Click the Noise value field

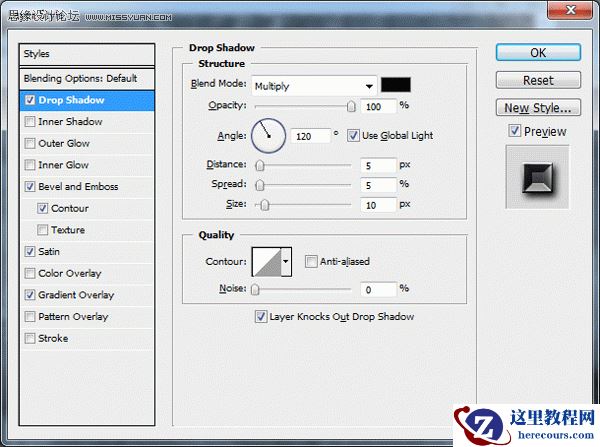coord(378,290)
